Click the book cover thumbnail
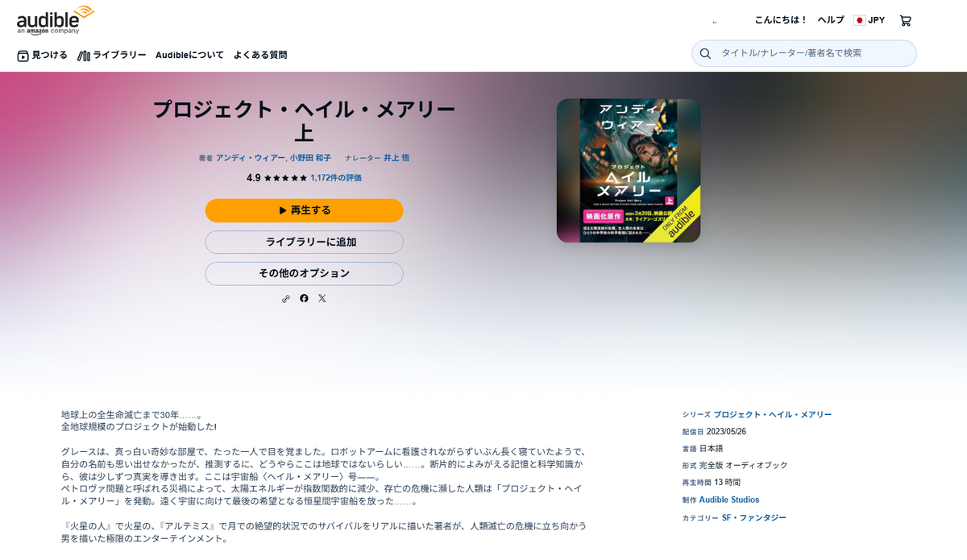The width and height of the screenshot is (967, 560). pyautogui.click(x=629, y=171)
